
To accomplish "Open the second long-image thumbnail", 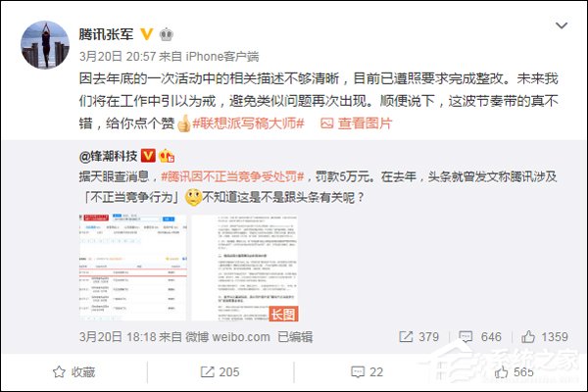I will coord(245,268).
